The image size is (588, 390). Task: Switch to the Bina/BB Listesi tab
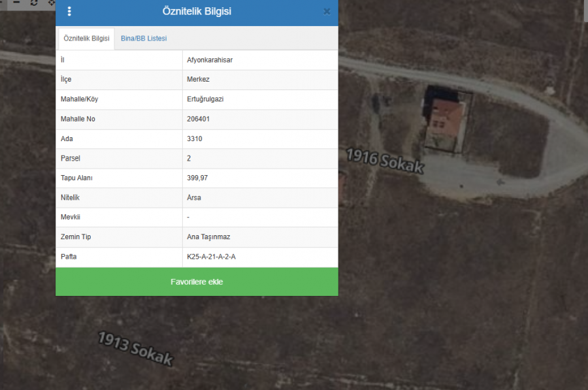point(144,39)
